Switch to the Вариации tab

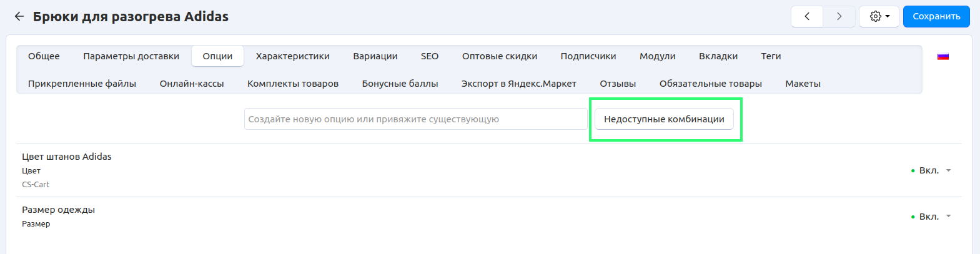375,56
